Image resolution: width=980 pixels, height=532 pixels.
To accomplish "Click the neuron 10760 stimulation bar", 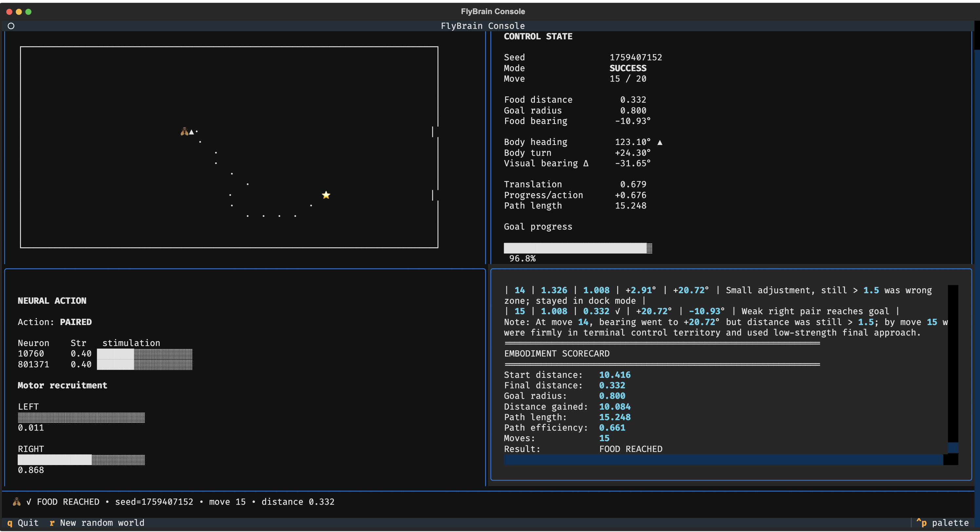I will (x=145, y=354).
